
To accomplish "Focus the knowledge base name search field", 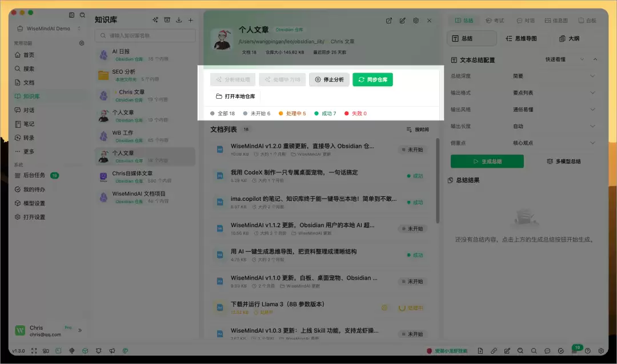I will click(x=145, y=35).
